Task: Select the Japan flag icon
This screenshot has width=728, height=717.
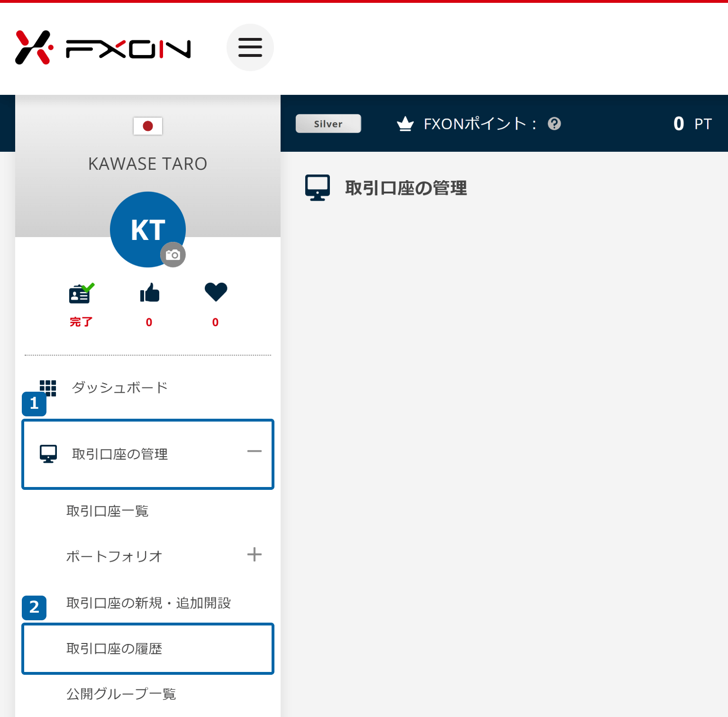Action: coord(148,126)
